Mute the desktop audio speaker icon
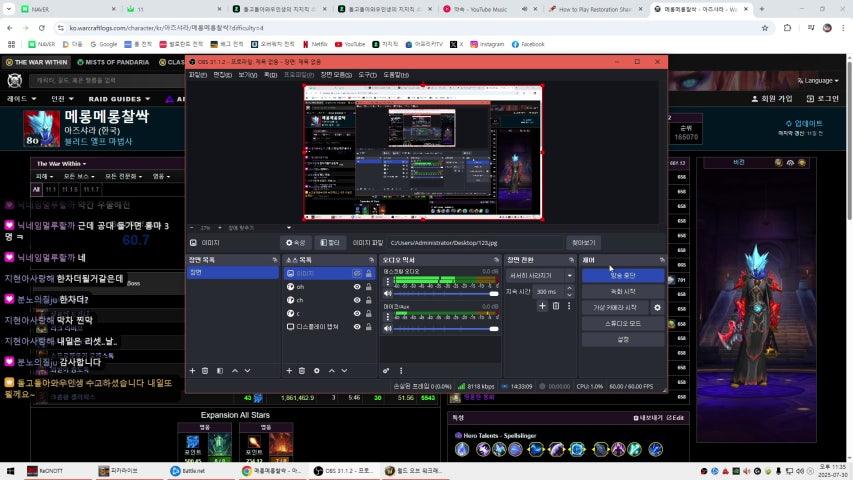 (388, 293)
